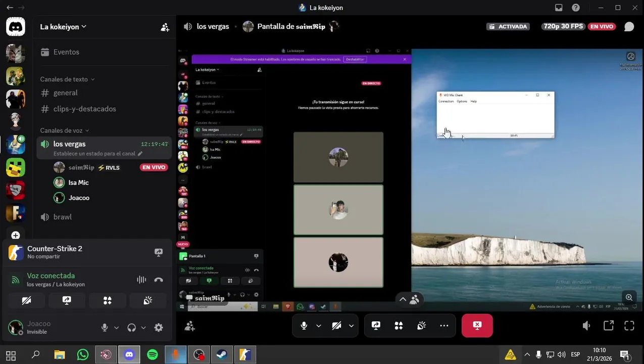Screen dimensions: 644x364
Task: Open WhatsApp from the taskbar
Action: pos(83,355)
